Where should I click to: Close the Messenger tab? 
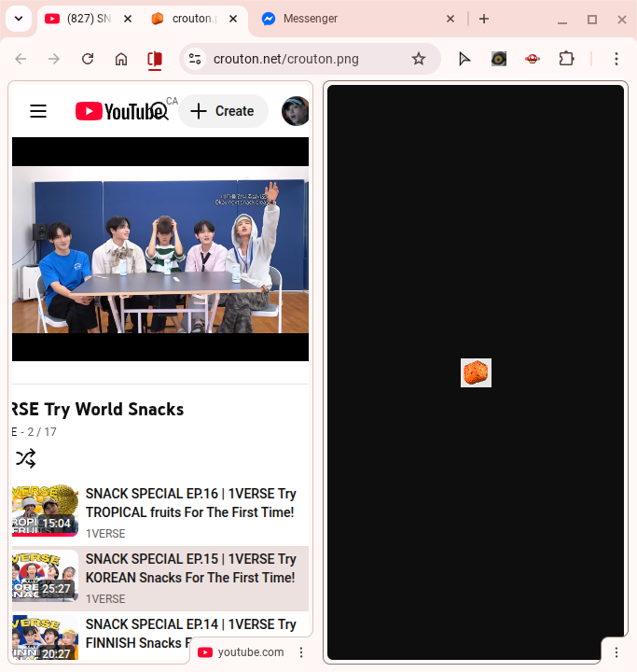tap(450, 19)
